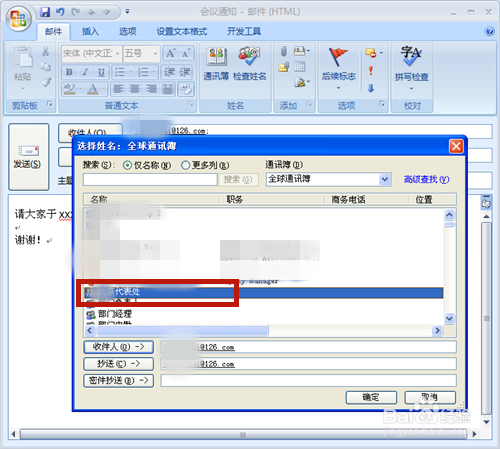
Task: Click the contact list scroll up arrow
Action: coord(449,215)
